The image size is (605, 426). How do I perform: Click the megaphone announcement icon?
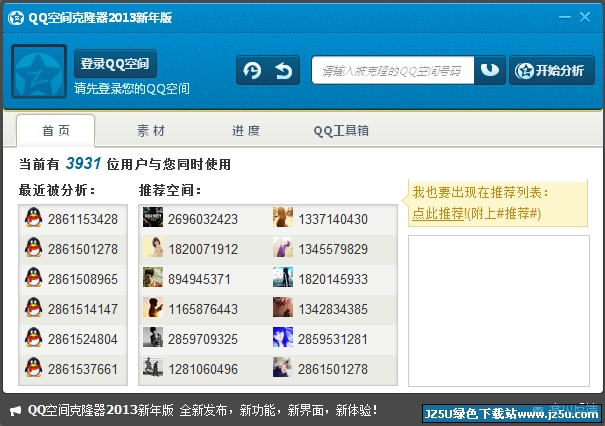tap(15, 411)
